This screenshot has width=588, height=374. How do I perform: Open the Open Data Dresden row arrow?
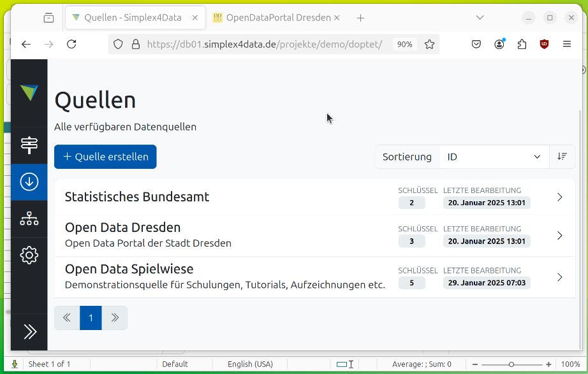coord(560,235)
